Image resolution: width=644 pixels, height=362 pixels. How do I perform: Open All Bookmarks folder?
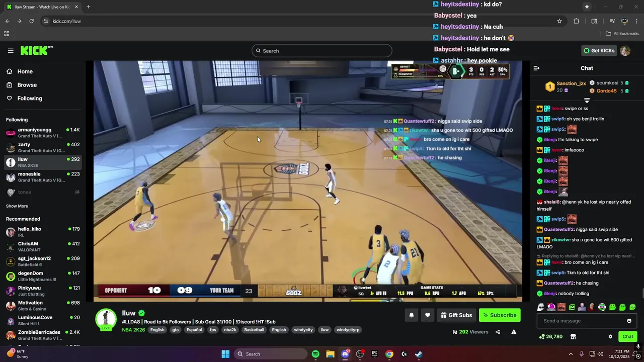[x=622, y=34]
